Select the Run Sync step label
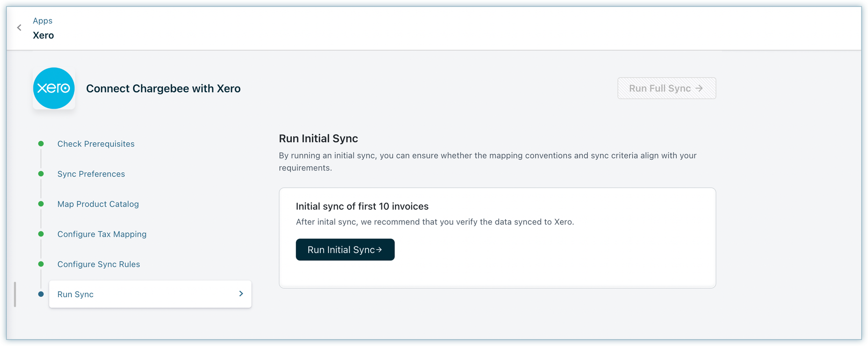The height and width of the screenshot is (346, 868). pos(75,294)
